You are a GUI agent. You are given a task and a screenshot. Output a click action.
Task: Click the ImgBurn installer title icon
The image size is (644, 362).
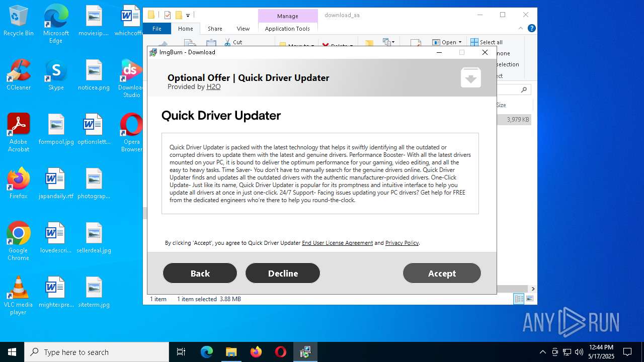pyautogui.click(x=153, y=52)
